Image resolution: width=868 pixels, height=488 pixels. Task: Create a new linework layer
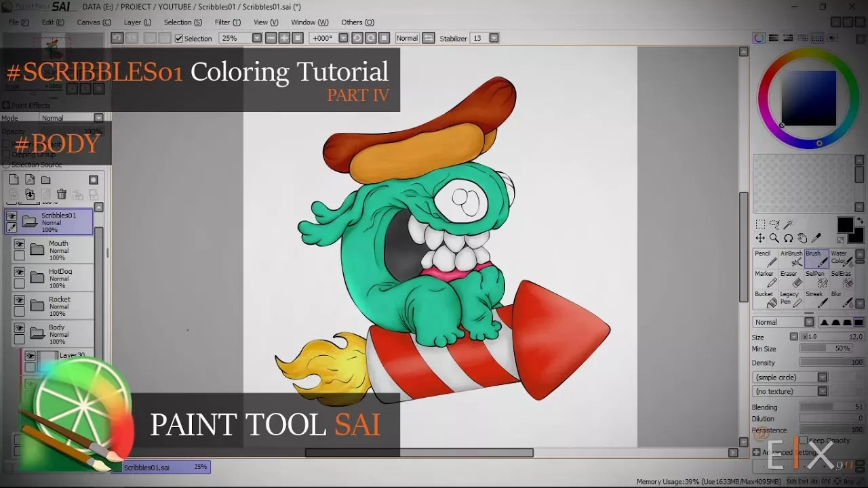(x=30, y=180)
